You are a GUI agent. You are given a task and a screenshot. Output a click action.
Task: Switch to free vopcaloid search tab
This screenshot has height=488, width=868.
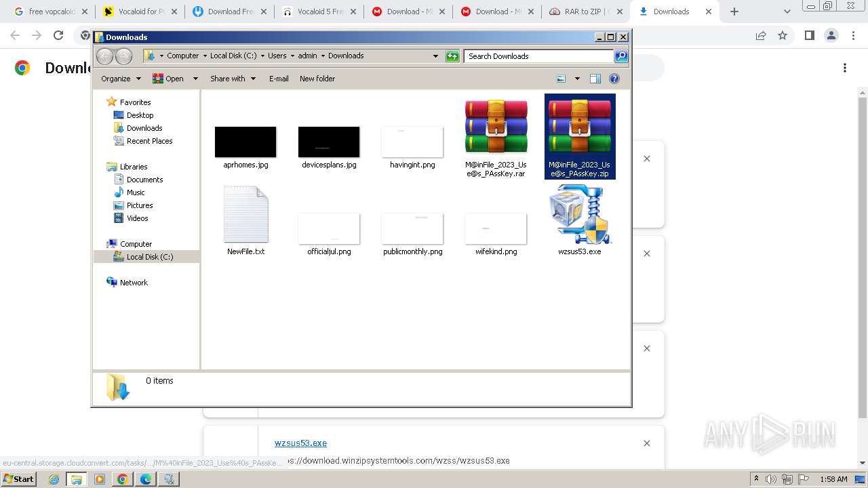tap(48, 12)
